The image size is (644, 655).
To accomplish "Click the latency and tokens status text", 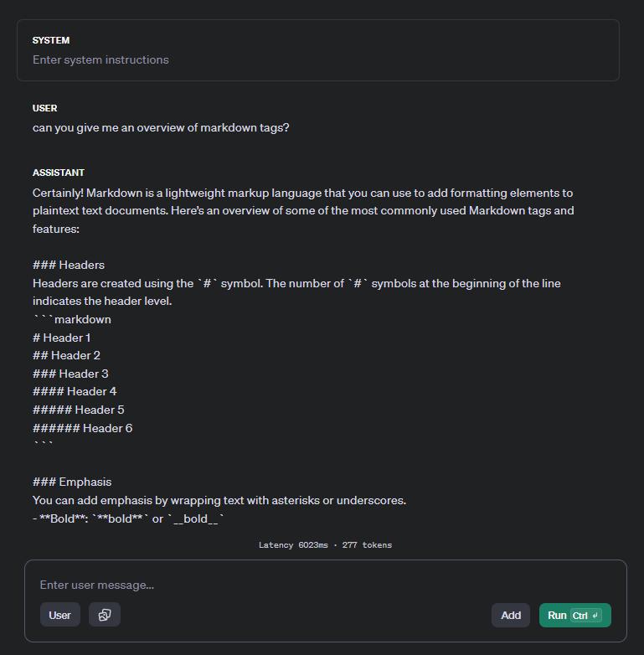I will click(x=325, y=545).
